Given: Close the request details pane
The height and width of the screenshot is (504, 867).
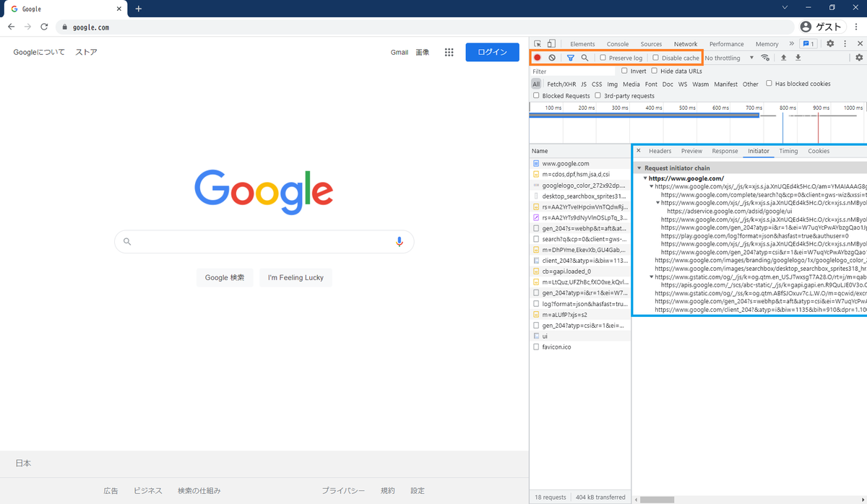Looking at the screenshot, I should coord(638,151).
